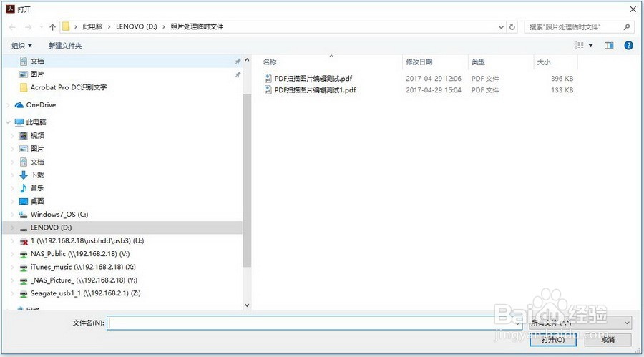Expand the OneDrive tree node
Screen dimensions: 644x357
click(8, 105)
